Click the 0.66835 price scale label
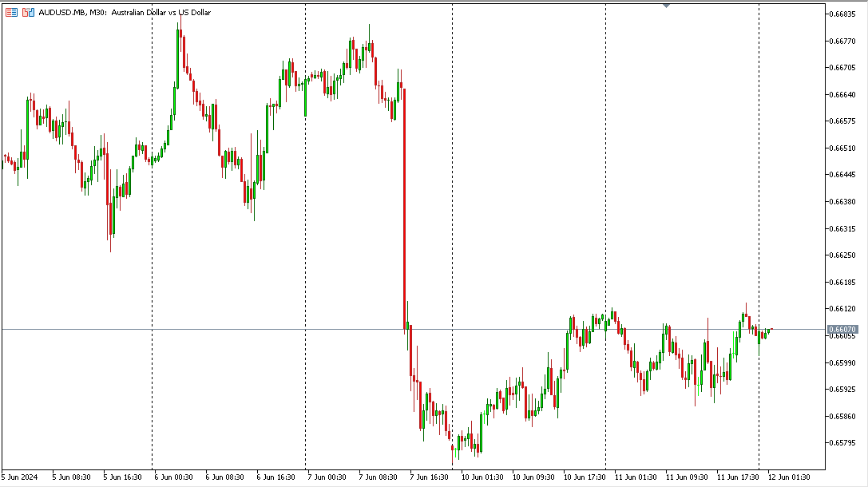 (843, 14)
